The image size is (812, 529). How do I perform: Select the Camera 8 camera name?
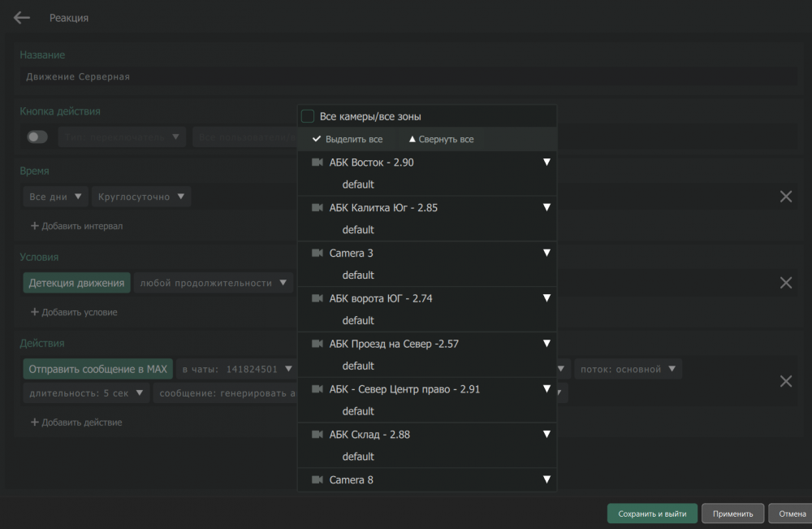[x=351, y=479]
